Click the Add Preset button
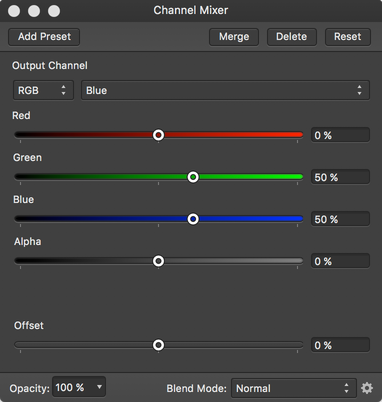 pyautogui.click(x=44, y=37)
